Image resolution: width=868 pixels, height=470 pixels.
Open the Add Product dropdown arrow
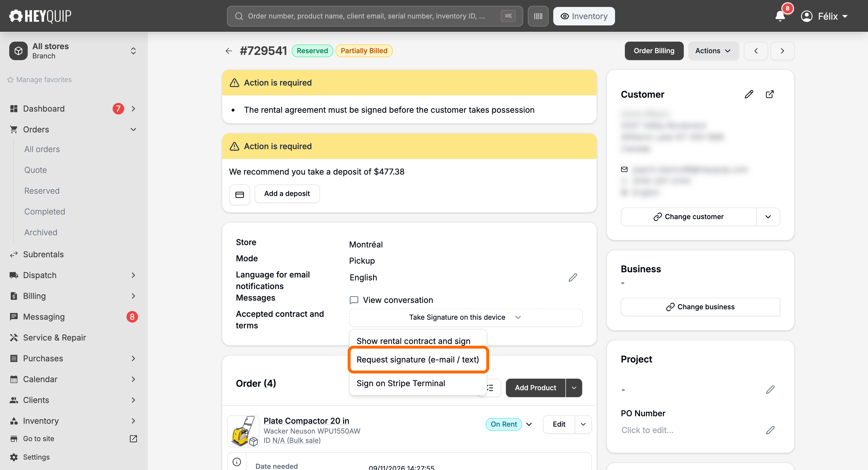[x=574, y=388]
